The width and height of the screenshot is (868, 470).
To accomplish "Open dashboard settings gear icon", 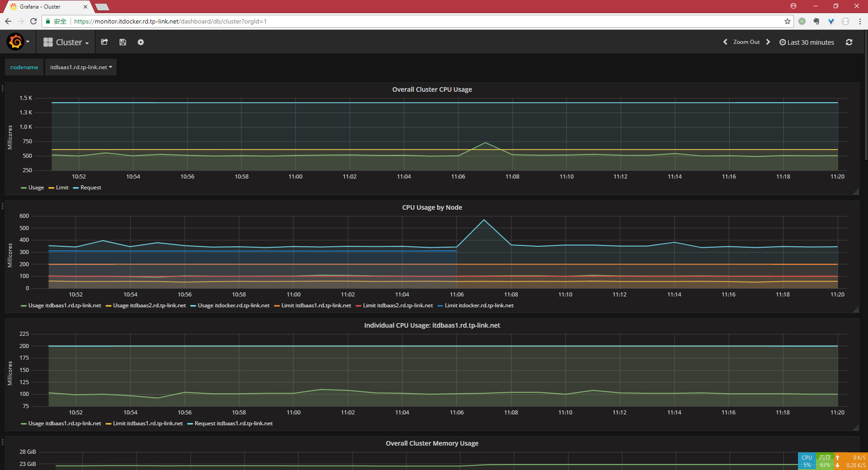I will pyautogui.click(x=141, y=42).
